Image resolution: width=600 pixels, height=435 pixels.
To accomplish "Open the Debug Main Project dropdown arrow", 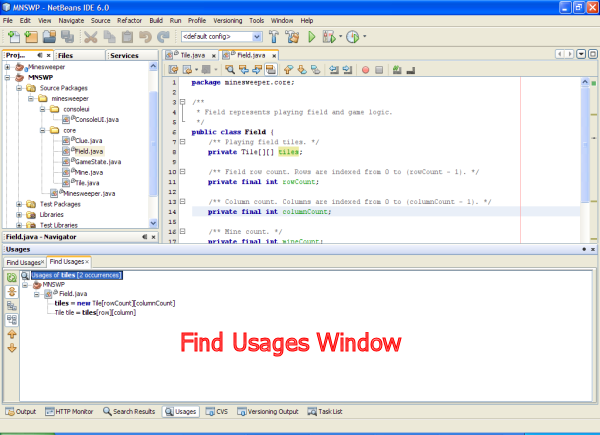I will [341, 37].
